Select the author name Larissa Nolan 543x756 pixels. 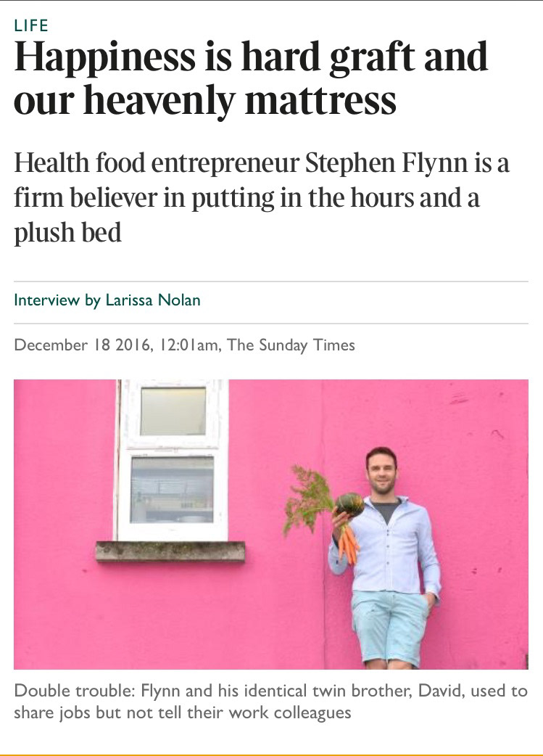click(153, 300)
